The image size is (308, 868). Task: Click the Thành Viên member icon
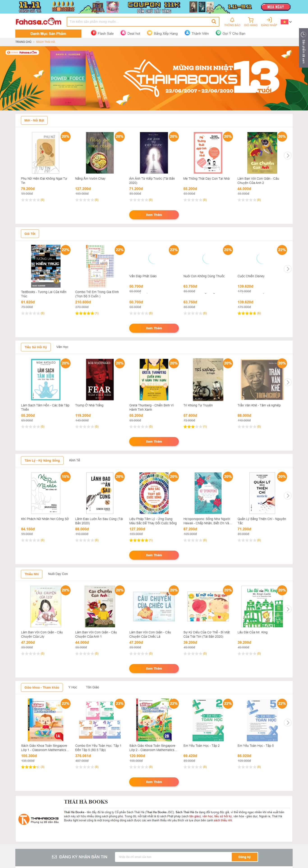click(187, 33)
